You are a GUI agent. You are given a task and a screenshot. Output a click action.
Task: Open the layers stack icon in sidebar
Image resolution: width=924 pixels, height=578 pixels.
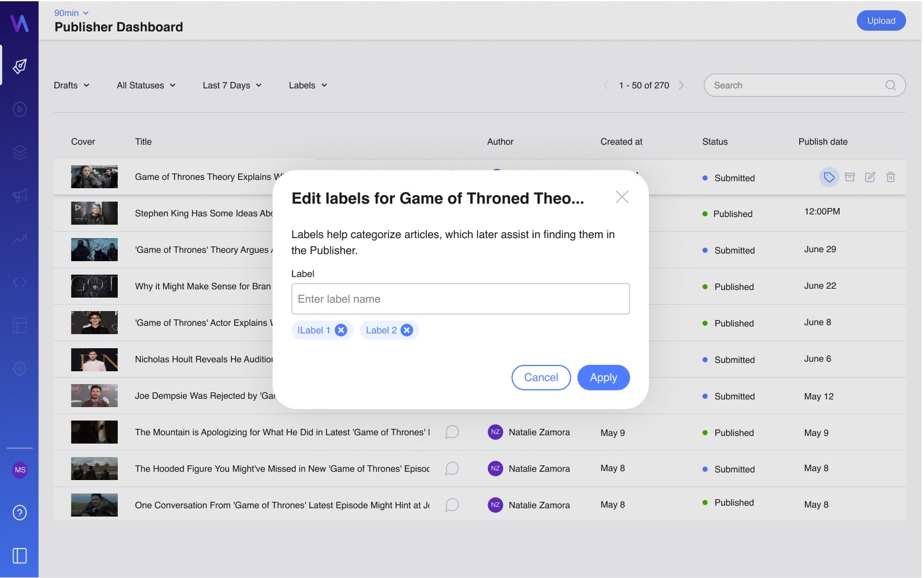pyautogui.click(x=20, y=152)
